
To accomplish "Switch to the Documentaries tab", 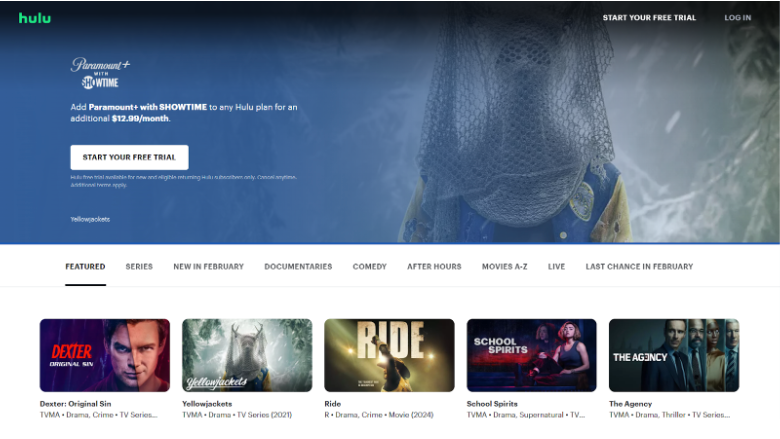I will [x=298, y=266].
